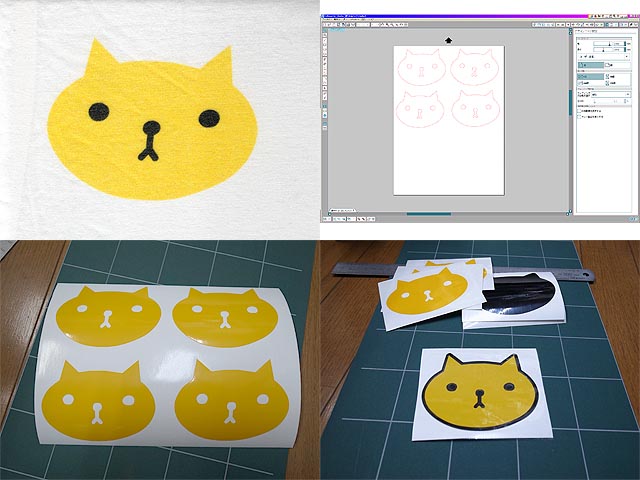
Task: Tick the lower checkbox in page settings panel
Action: click(580, 117)
